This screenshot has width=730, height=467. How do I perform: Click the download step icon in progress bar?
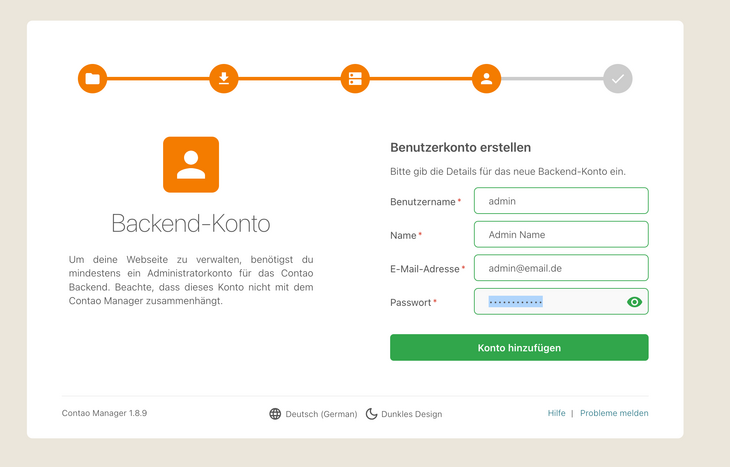[x=223, y=79]
